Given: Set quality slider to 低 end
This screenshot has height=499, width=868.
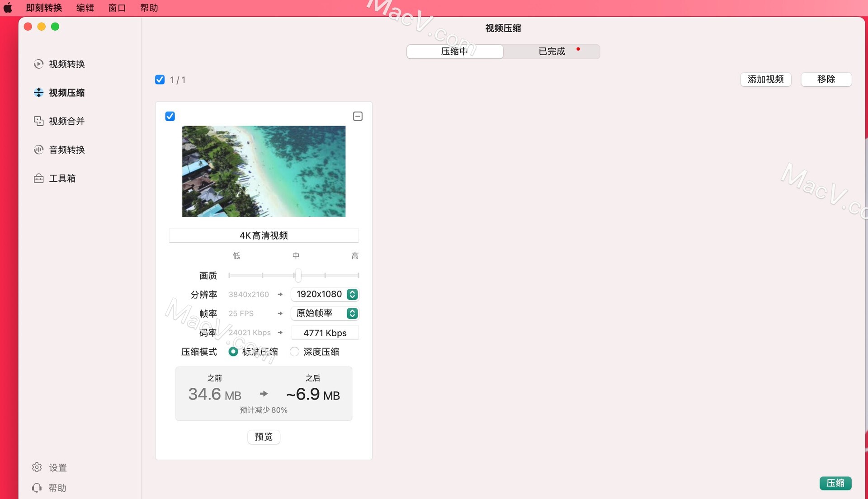Looking at the screenshot, I should tap(230, 275).
